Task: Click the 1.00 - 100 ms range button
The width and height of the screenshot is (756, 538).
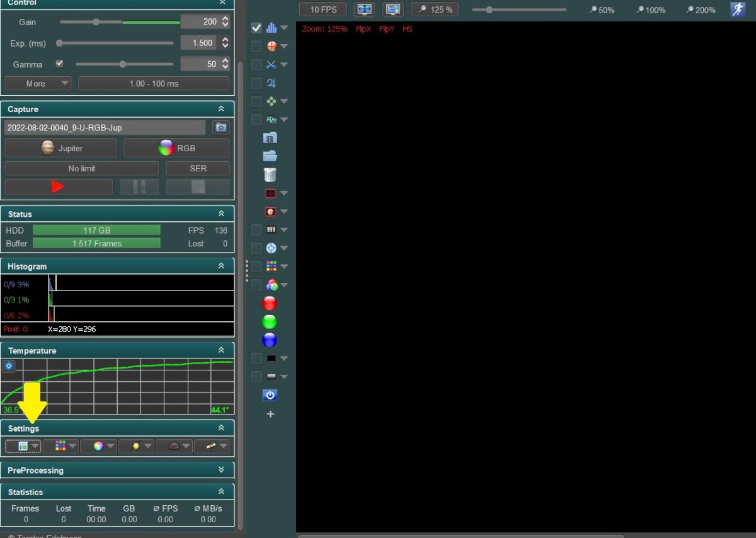Action: 154,83
